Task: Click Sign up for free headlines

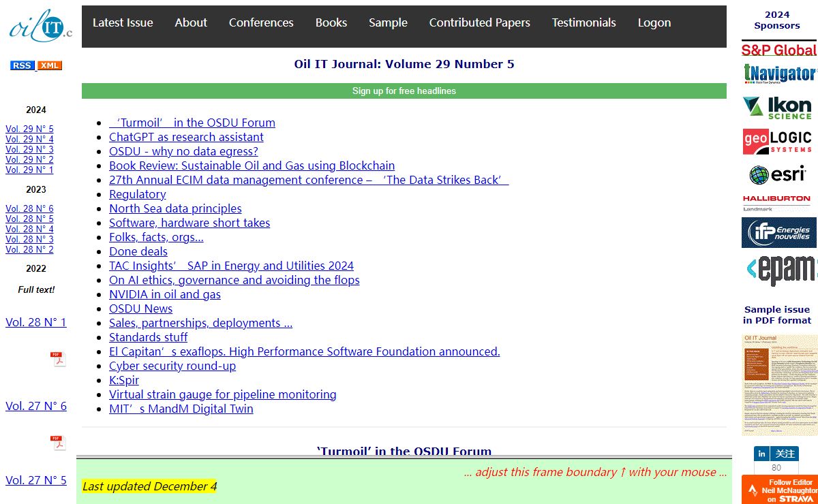Action: [404, 91]
